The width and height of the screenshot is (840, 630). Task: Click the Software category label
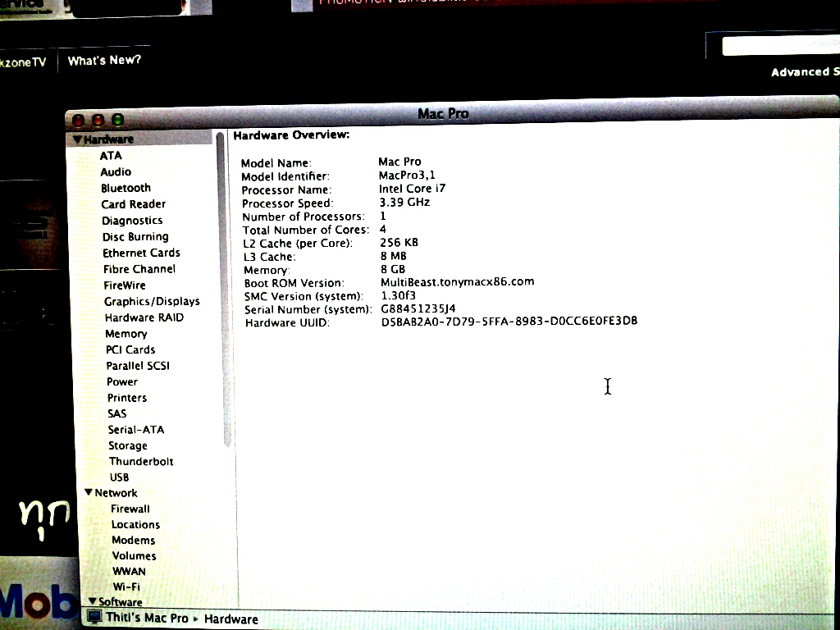(x=120, y=601)
